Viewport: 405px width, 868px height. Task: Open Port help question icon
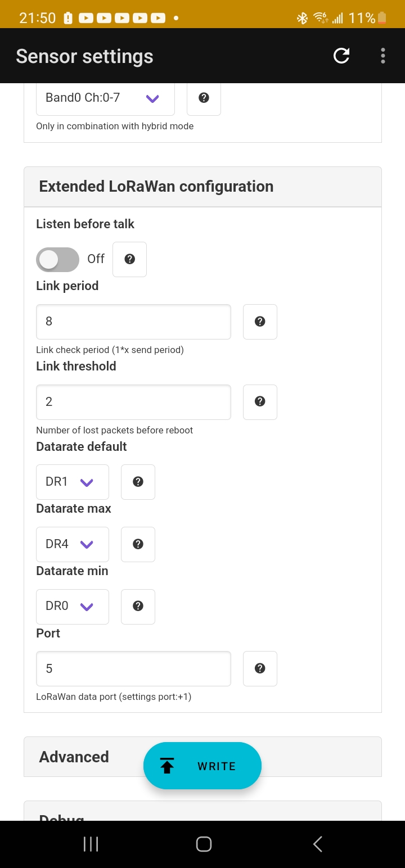[x=260, y=668]
